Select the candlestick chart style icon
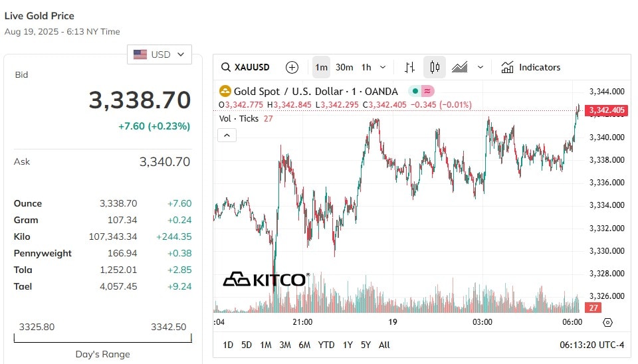Image resolution: width=638 pixels, height=364 pixels. pyautogui.click(x=435, y=67)
